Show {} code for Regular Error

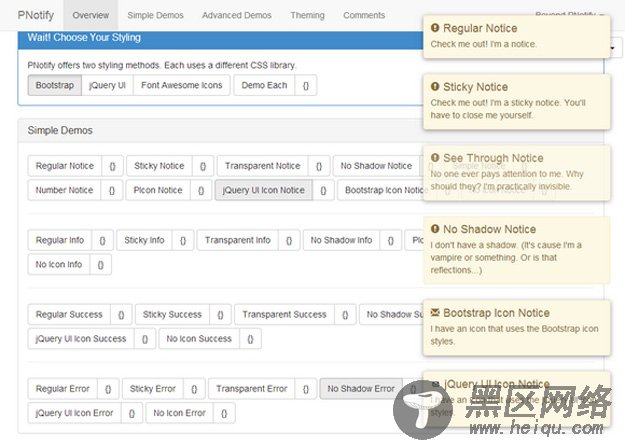[x=108, y=389]
